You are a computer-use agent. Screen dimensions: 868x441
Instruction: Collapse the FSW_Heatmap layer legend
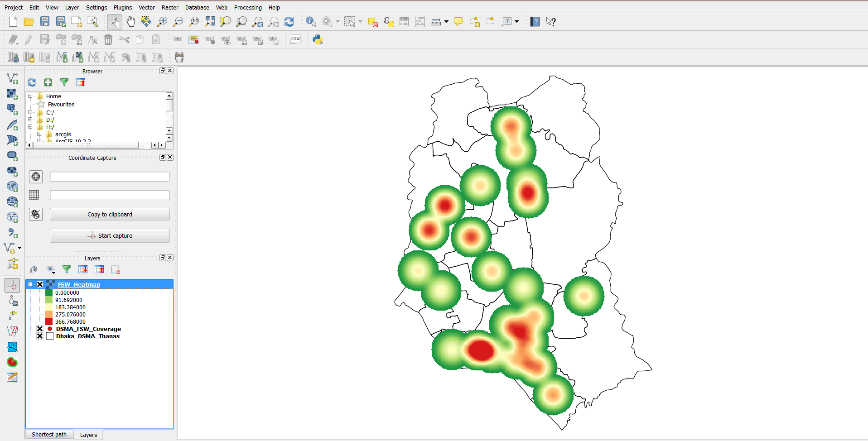pyautogui.click(x=30, y=284)
